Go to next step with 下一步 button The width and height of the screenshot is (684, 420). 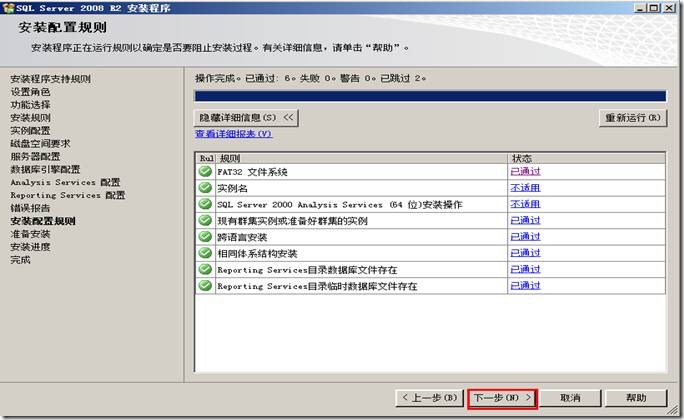(x=502, y=398)
